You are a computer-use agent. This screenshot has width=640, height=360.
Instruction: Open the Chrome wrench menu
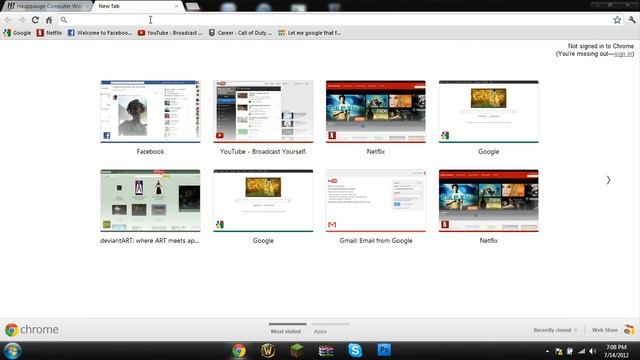pyautogui.click(x=632, y=20)
